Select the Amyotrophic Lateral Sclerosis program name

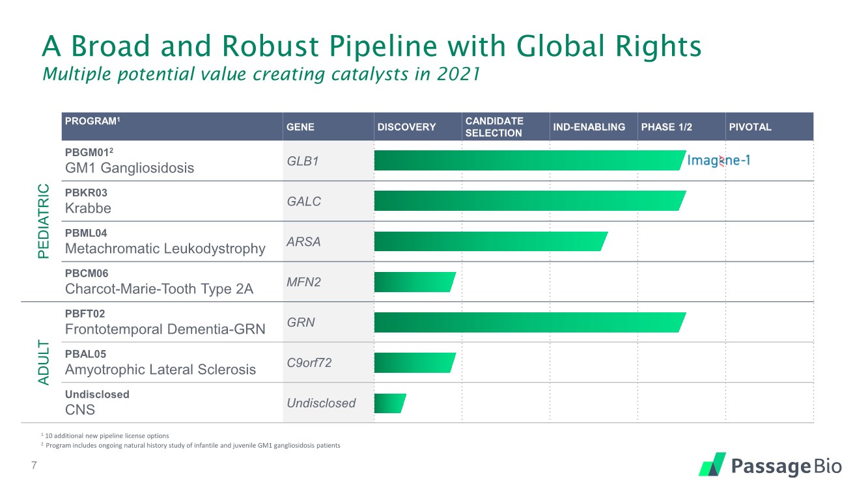(x=160, y=370)
